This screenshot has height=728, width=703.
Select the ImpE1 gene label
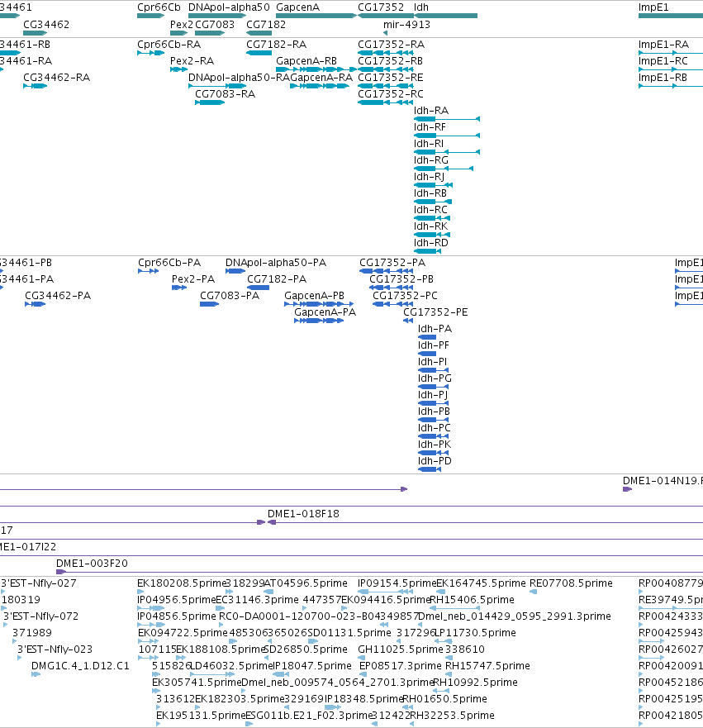click(653, 7)
